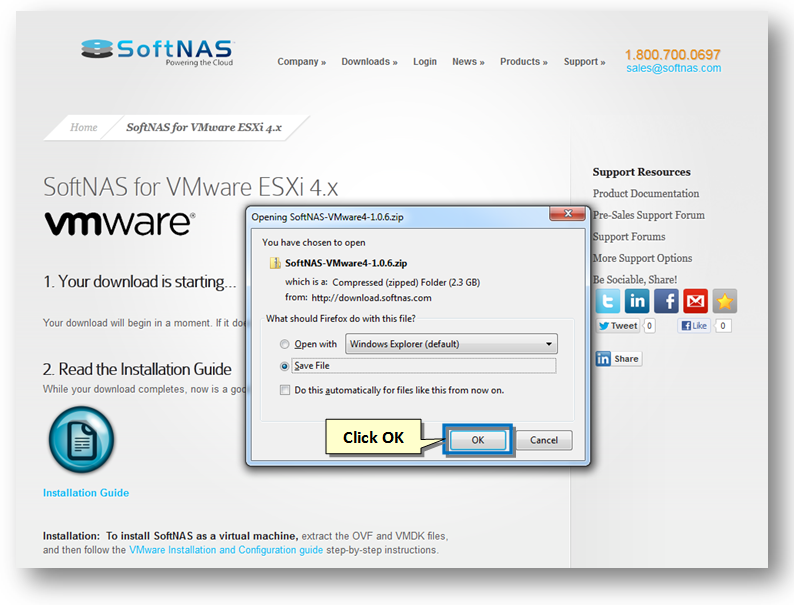
Task: Click the VMware logo image
Action: (x=120, y=223)
